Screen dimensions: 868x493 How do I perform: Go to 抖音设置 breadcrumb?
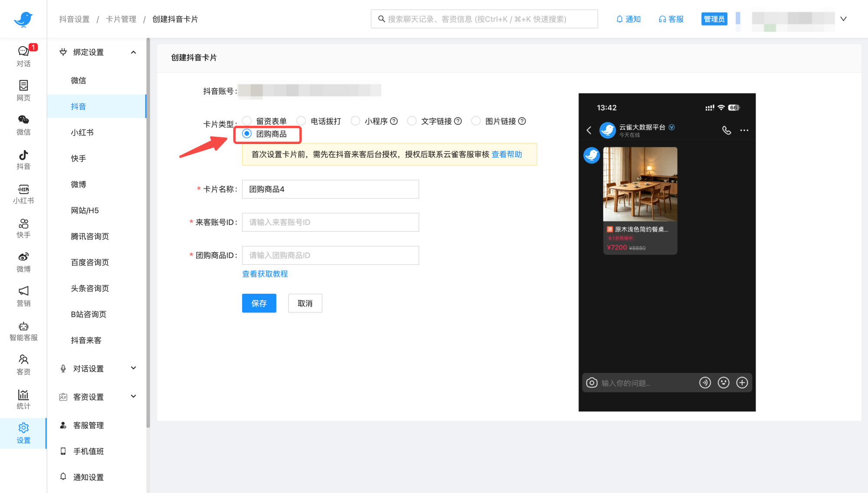[74, 19]
